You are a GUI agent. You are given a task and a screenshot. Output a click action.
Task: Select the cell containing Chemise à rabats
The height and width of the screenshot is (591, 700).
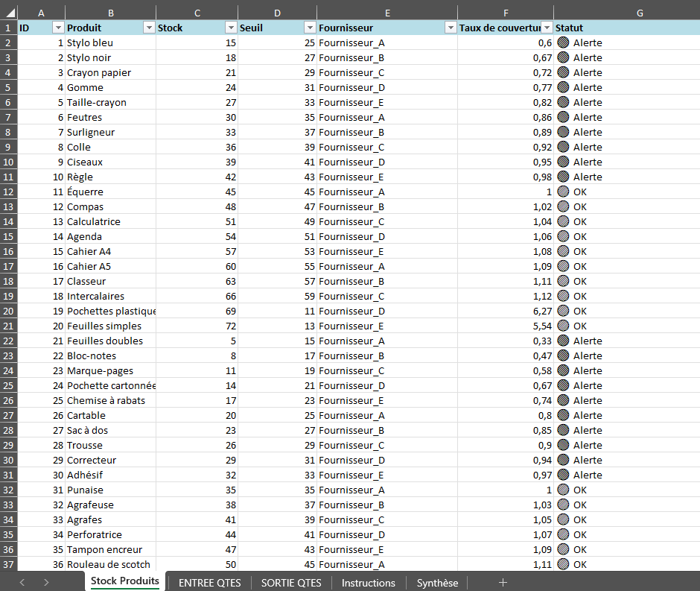pyautogui.click(x=111, y=400)
